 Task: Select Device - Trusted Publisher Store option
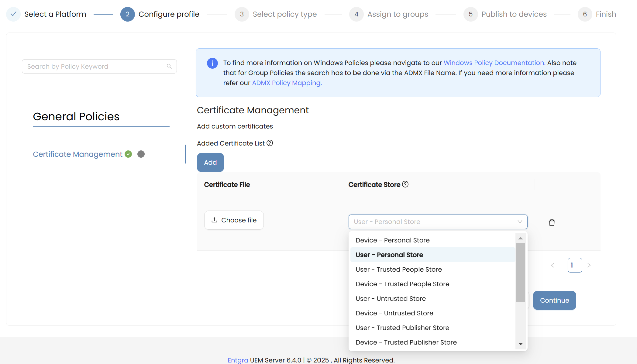coord(432,342)
